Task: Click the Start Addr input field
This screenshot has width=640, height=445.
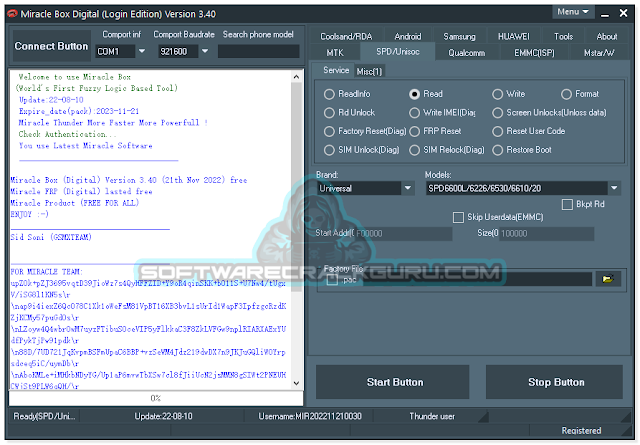Action: pyautogui.click(x=403, y=234)
